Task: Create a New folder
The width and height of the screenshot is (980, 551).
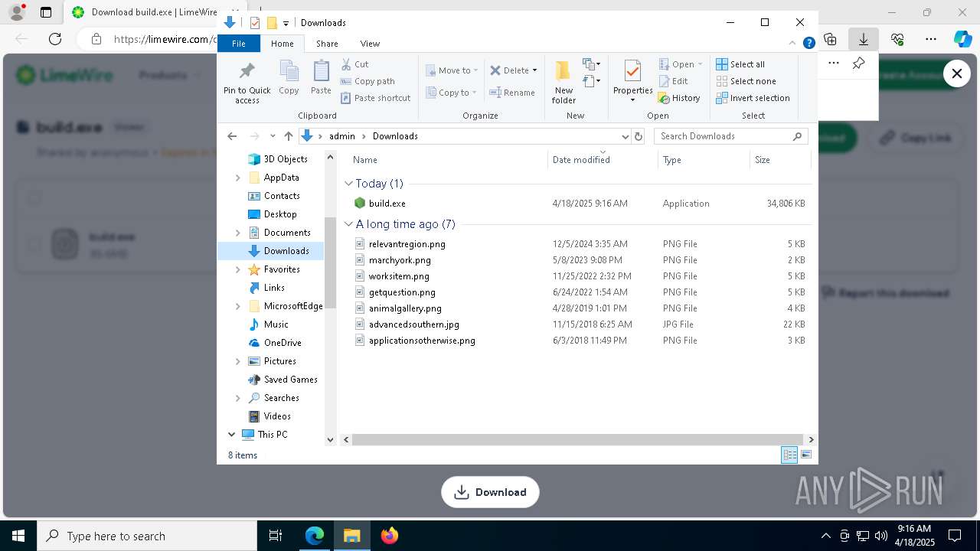Action: pyautogui.click(x=563, y=83)
